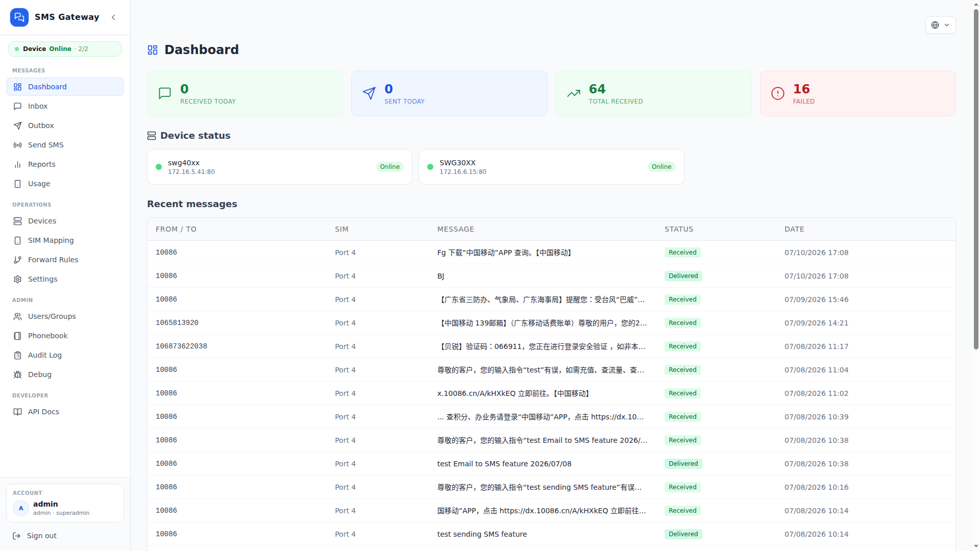Click the Received Today message icon

(x=165, y=93)
